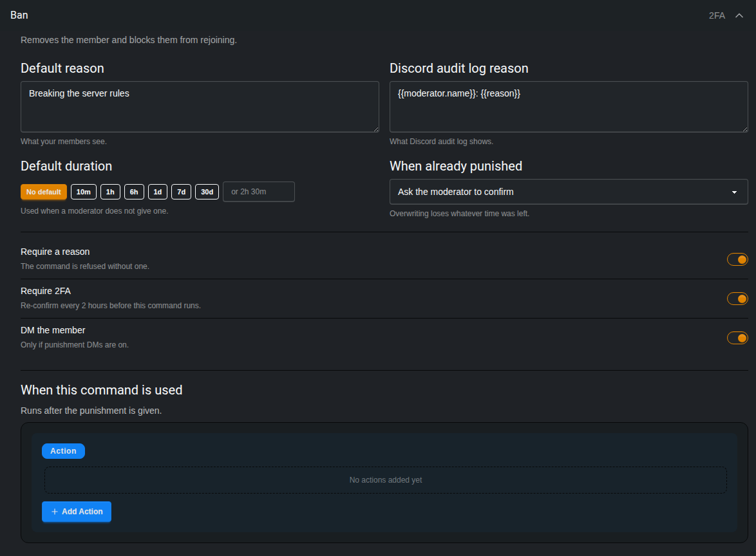Open the When already punished dropdown

pos(569,192)
